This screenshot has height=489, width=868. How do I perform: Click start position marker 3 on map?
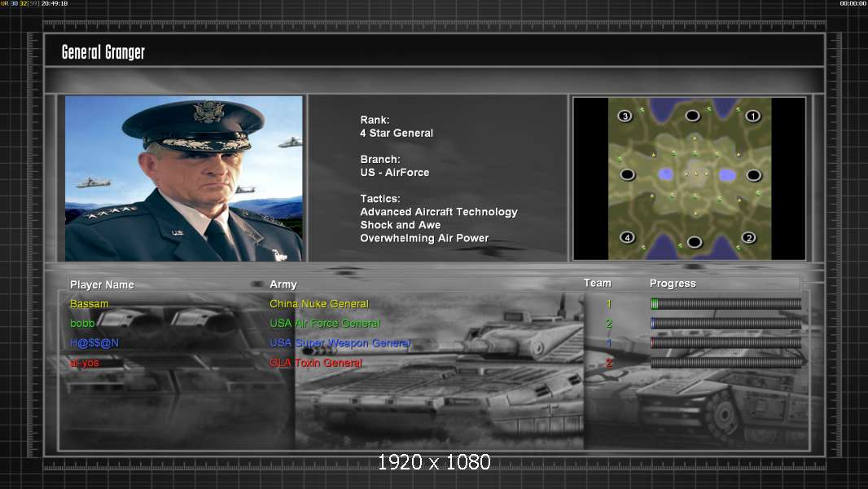[x=625, y=117]
